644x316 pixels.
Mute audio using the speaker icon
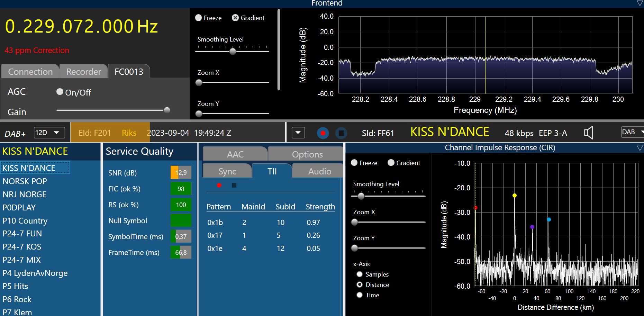click(x=588, y=133)
